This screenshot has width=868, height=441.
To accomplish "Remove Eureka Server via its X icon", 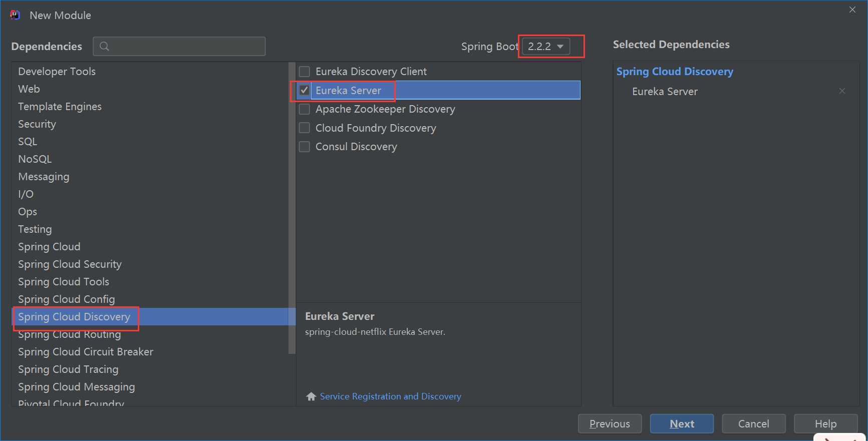I will click(842, 91).
